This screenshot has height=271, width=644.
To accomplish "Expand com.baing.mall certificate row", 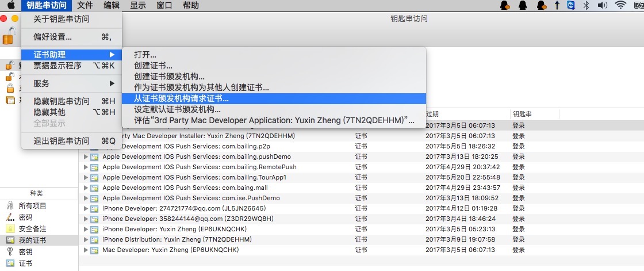I will (x=86, y=188).
